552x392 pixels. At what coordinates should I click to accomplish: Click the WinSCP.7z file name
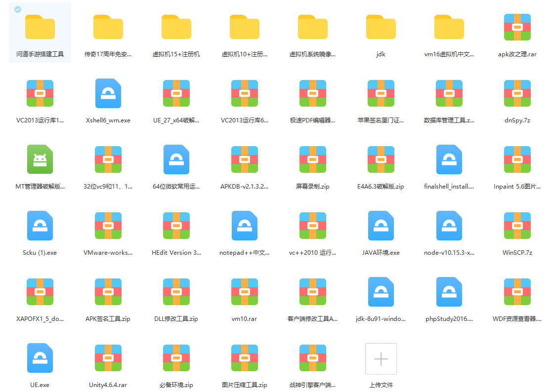point(517,252)
